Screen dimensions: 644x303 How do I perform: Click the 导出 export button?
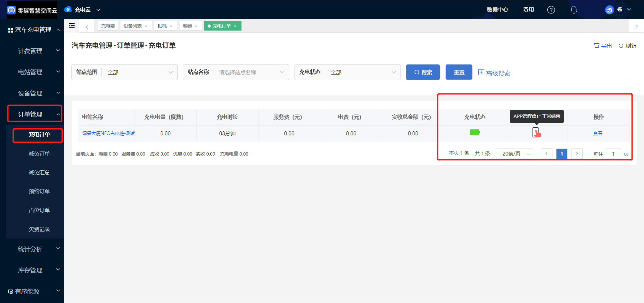pos(603,46)
